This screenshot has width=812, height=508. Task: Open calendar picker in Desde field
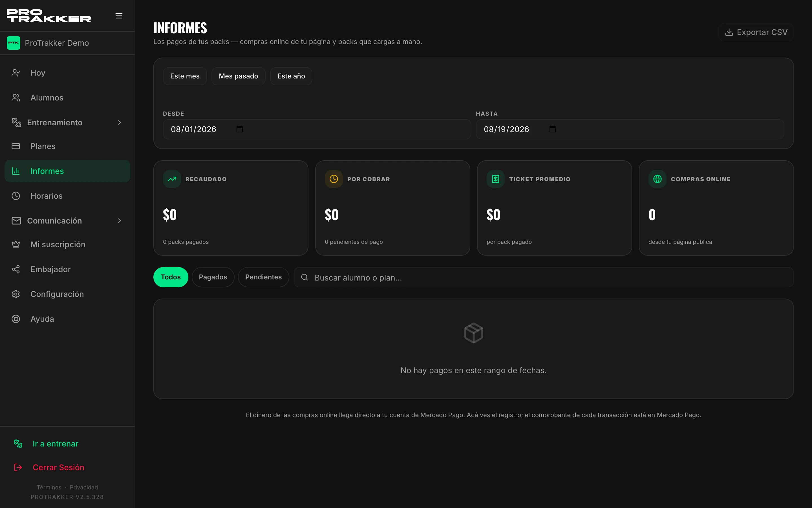(240, 129)
